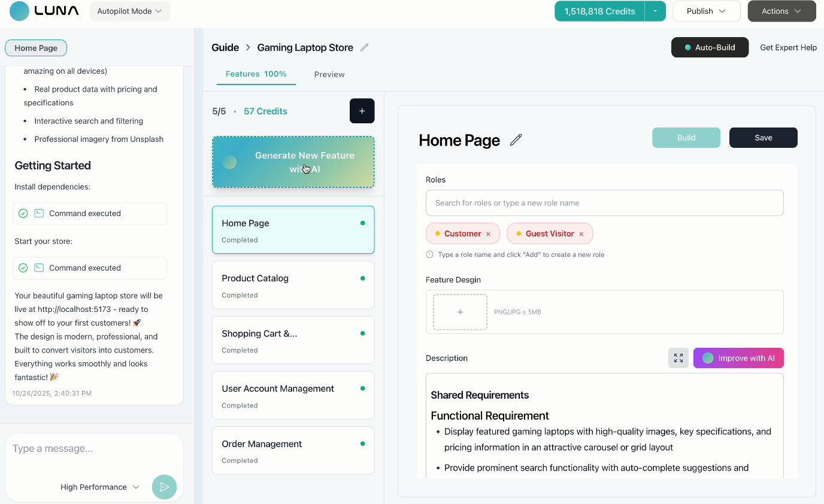The image size is (824, 504).
Task: Open the Autopilot Mode dropdown
Action: (129, 11)
